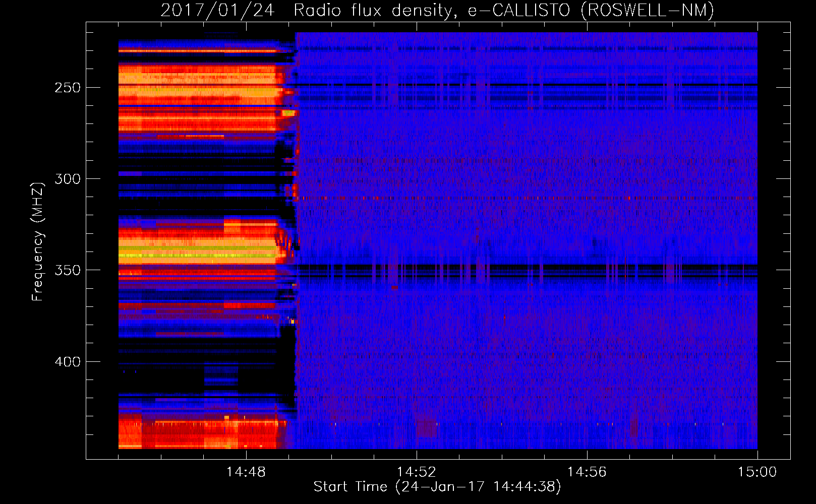Click the plot title '2017/01/24 Radio flux density'

309,10
